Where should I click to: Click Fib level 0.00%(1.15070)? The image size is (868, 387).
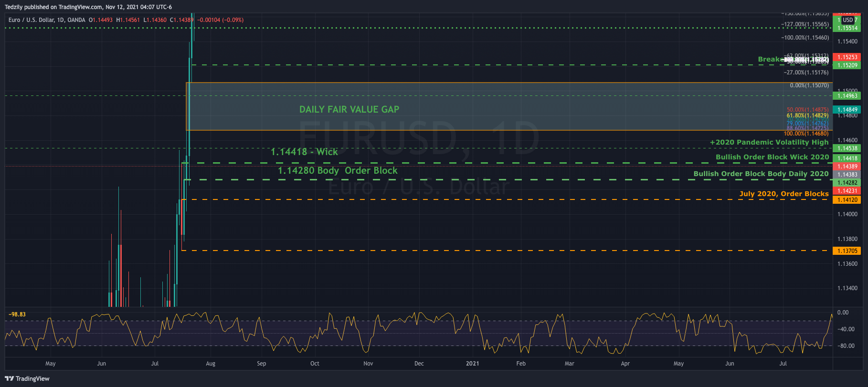coord(809,85)
